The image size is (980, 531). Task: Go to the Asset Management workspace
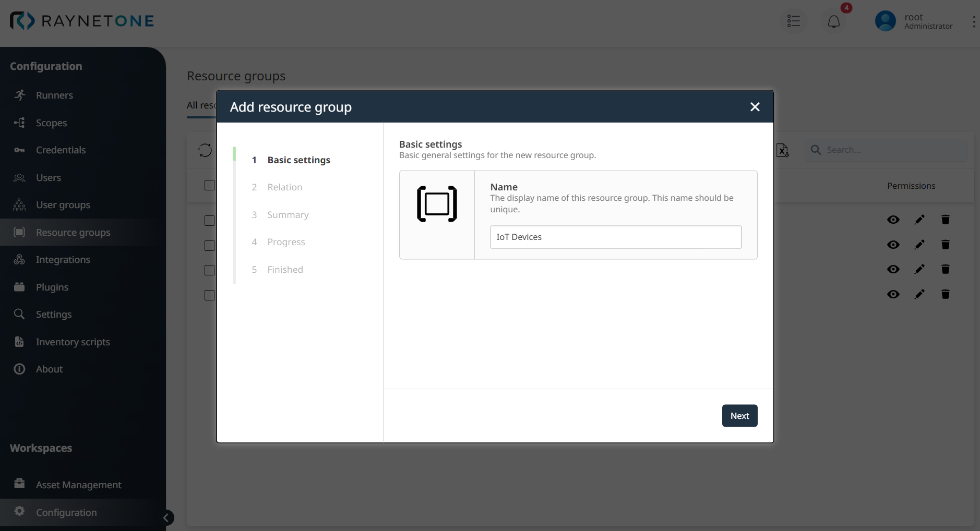pyautogui.click(x=78, y=485)
